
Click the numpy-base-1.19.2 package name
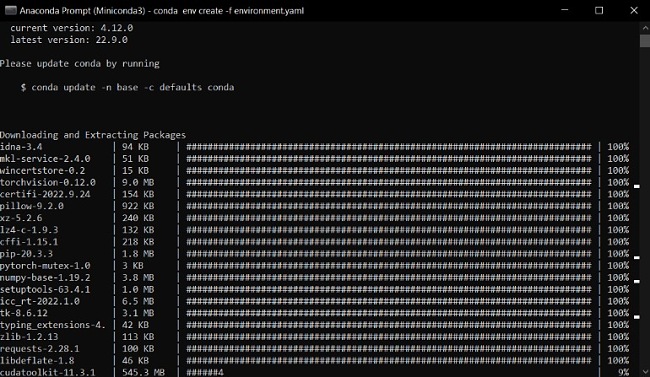coord(45,277)
